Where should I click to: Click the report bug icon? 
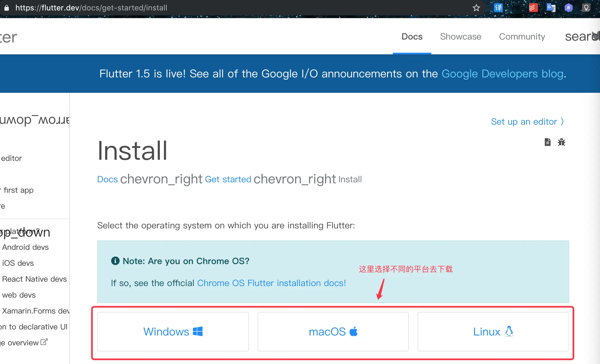(561, 142)
